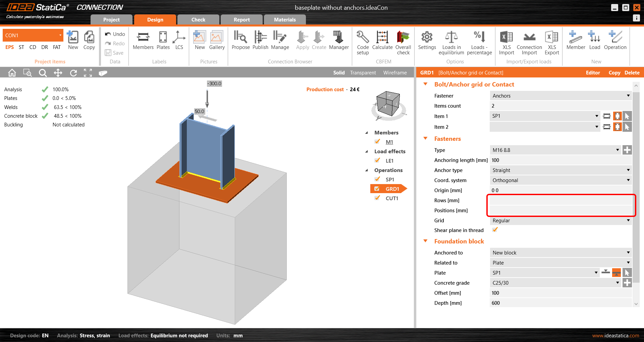Screen dimensions: 644x342
Task: Click the 3D orientation view cube
Action: click(x=388, y=104)
